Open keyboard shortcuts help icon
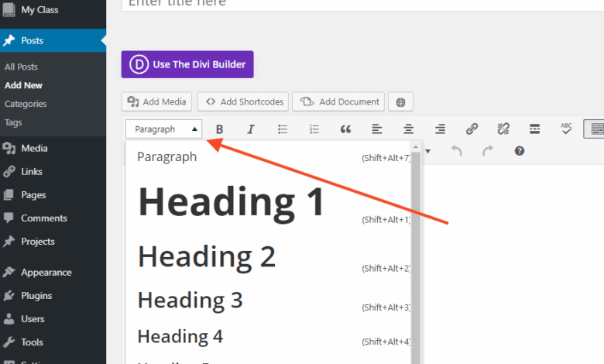 pyautogui.click(x=520, y=151)
